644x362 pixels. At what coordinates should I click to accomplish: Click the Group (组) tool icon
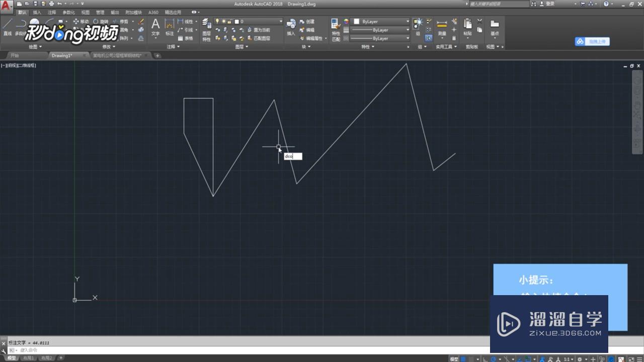tap(418, 27)
